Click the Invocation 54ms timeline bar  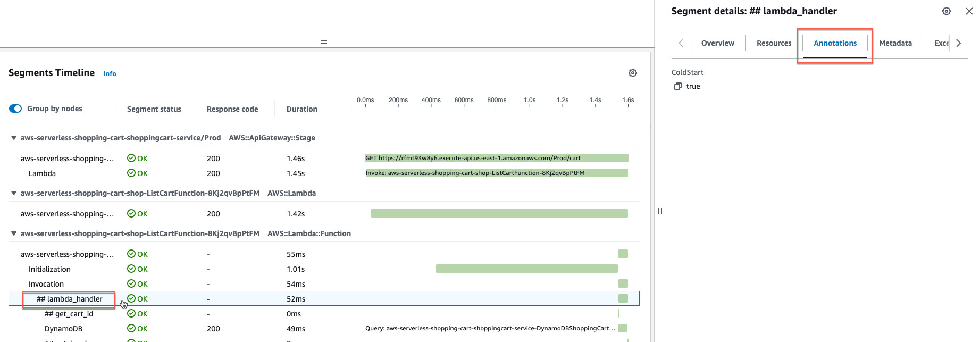click(623, 283)
